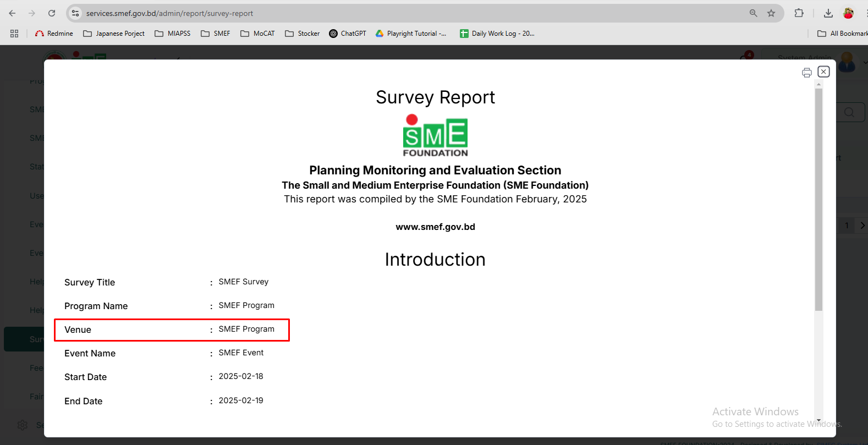Click 'Planning Monitoring and Evaluation Section' heading
Image resolution: width=868 pixels, height=445 pixels.
(435, 170)
